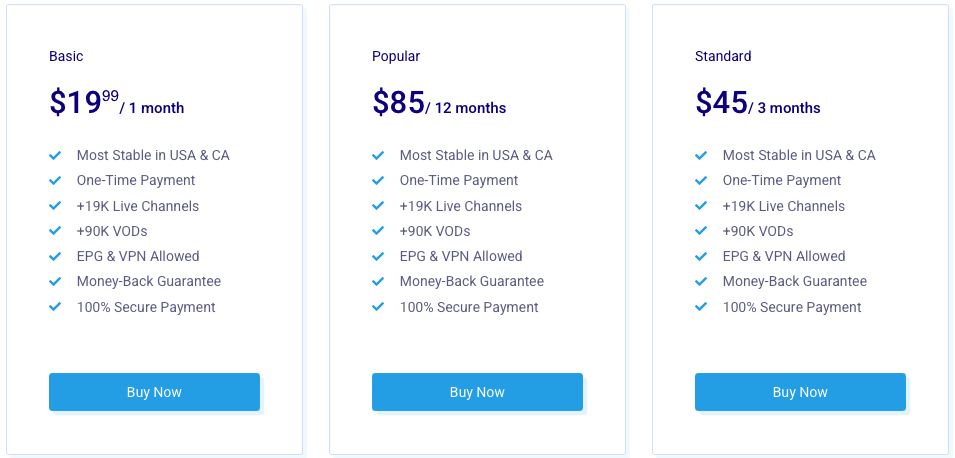
Task: Click Standard plan's One-Time Payment text
Action: pos(781,180)
